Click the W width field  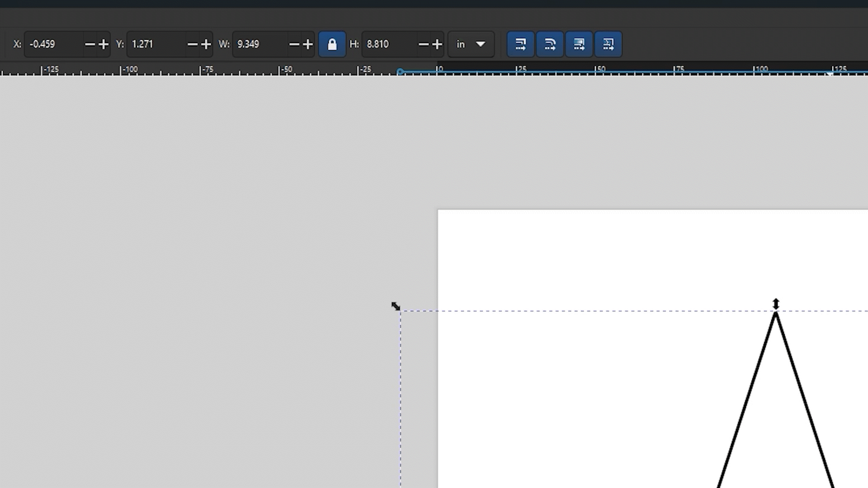pyautogui.click(x=260, y=44)
